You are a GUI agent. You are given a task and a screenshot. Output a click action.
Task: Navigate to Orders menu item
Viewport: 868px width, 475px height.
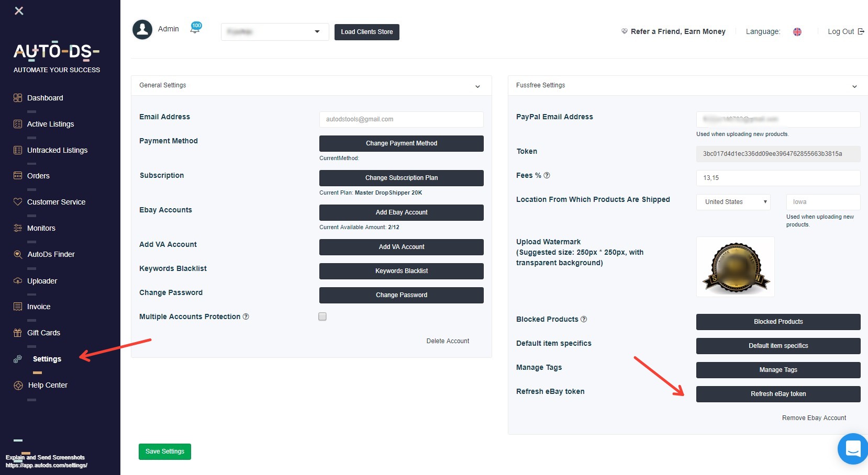click(38, 176)
